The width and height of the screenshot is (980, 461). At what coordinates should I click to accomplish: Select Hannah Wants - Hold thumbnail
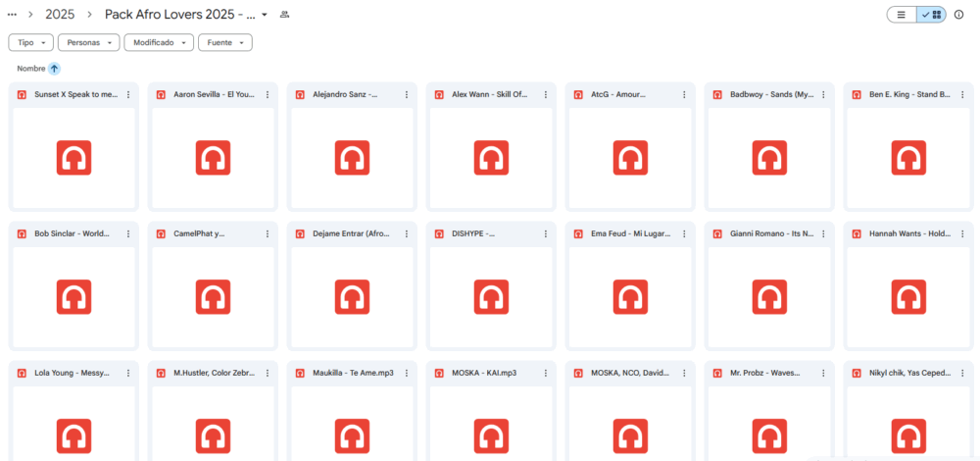point(908,297)
